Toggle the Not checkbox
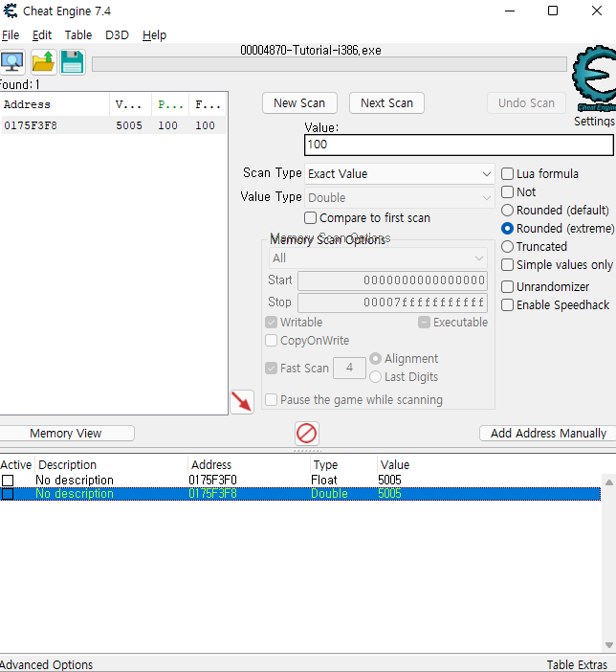Viewport: 616px width, 672px height. [x=507, y=191]
